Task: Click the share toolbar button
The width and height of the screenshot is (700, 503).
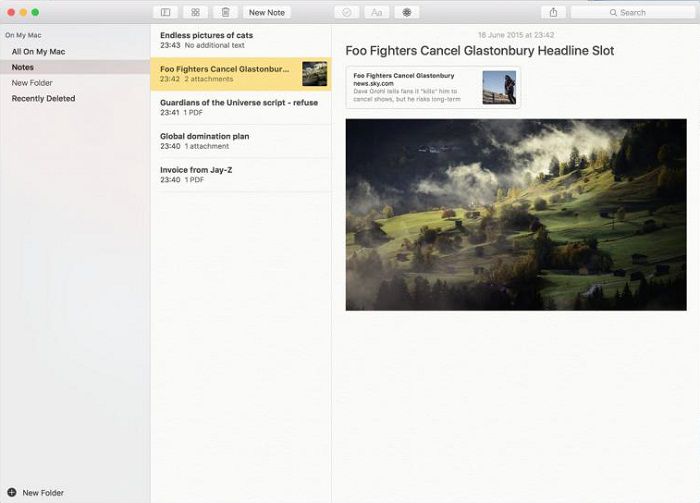Action: tap(553, 12)
